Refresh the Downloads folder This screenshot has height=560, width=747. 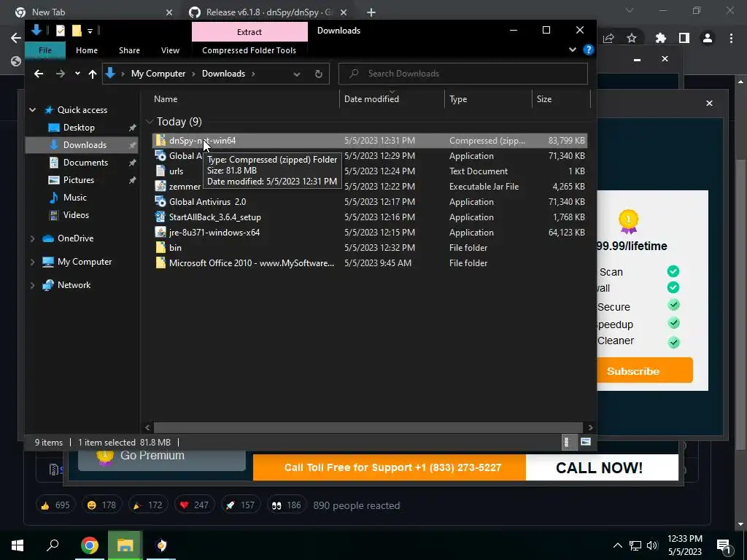pyautogui.click(x=319, y=74)
